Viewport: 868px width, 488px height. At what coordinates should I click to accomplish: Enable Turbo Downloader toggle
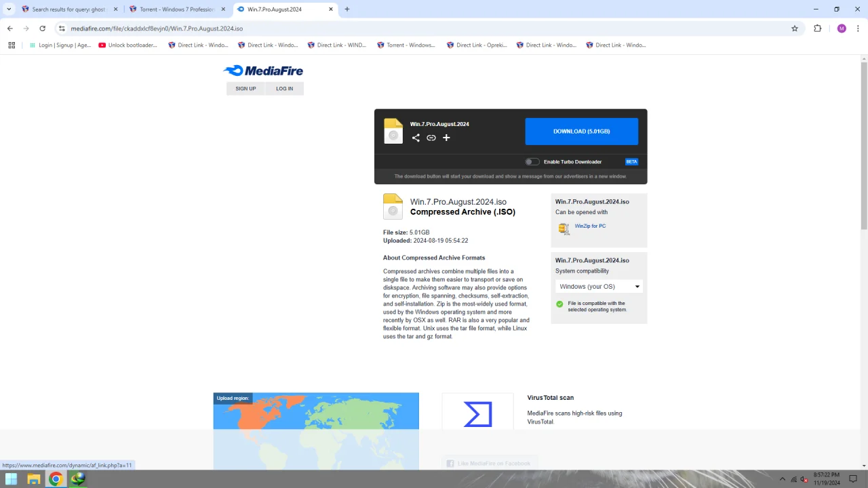[x=532, y=162]
